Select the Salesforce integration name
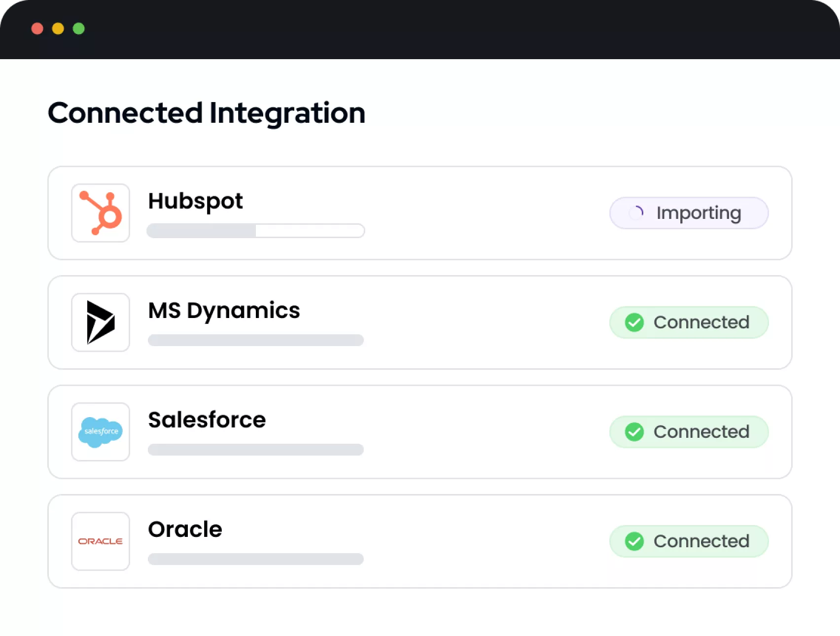The image size is (840, 636). 207,420
